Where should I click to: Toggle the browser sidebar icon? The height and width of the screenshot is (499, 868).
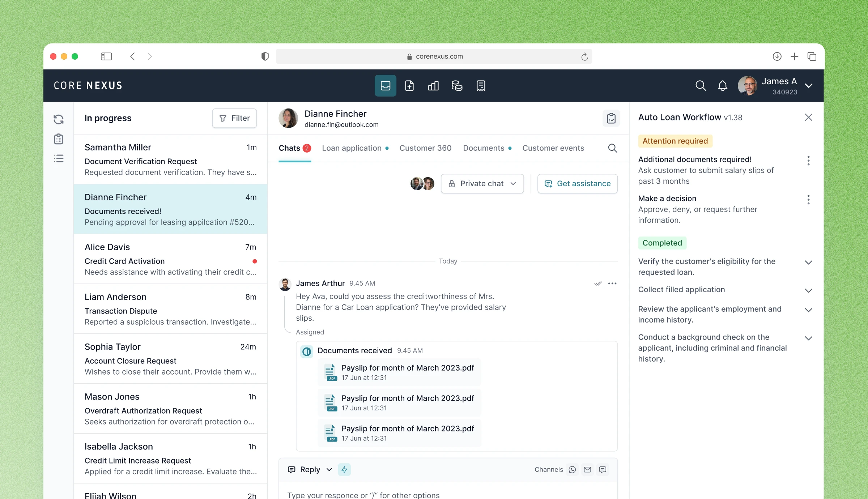point(106,56)
